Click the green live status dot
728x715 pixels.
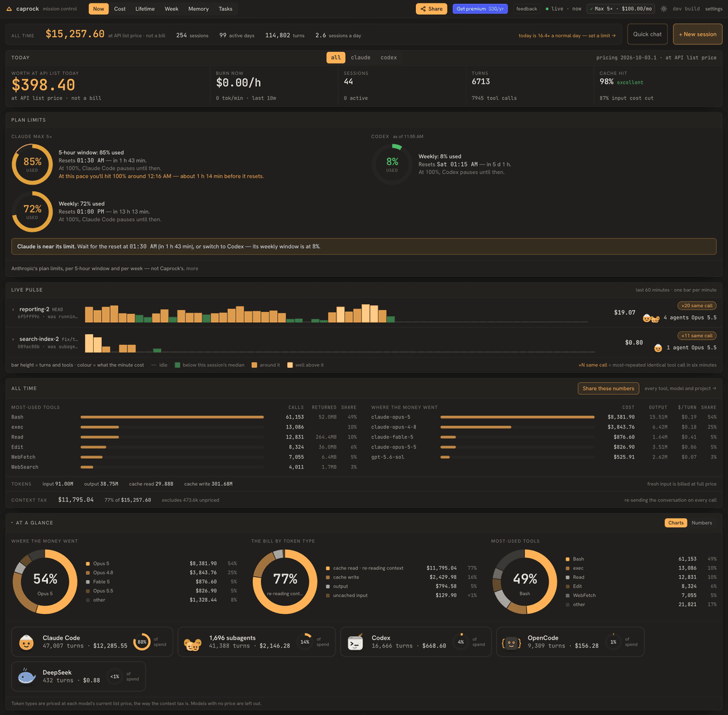click(x=547, y=9)
